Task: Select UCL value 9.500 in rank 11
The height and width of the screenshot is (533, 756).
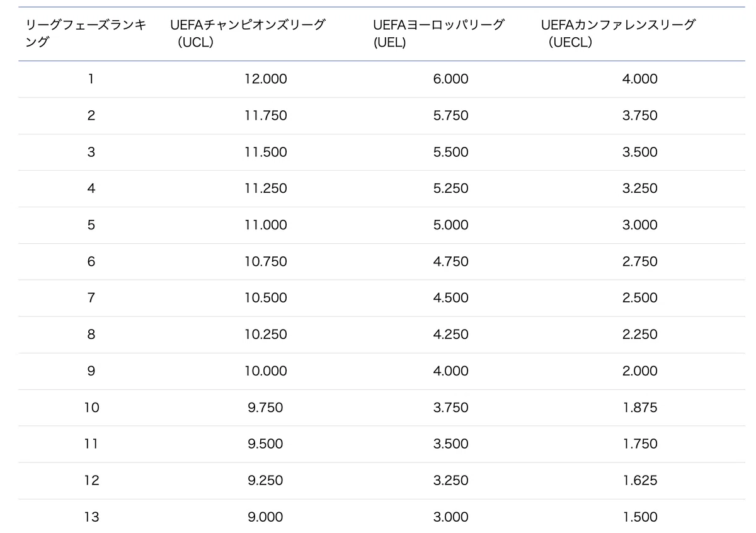Action: (x=266, y=444)
